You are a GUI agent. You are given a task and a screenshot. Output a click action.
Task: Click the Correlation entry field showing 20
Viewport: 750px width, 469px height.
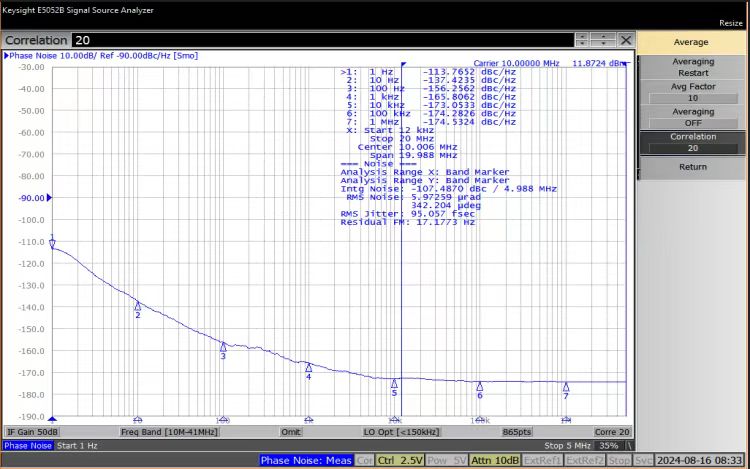(323, 40)
